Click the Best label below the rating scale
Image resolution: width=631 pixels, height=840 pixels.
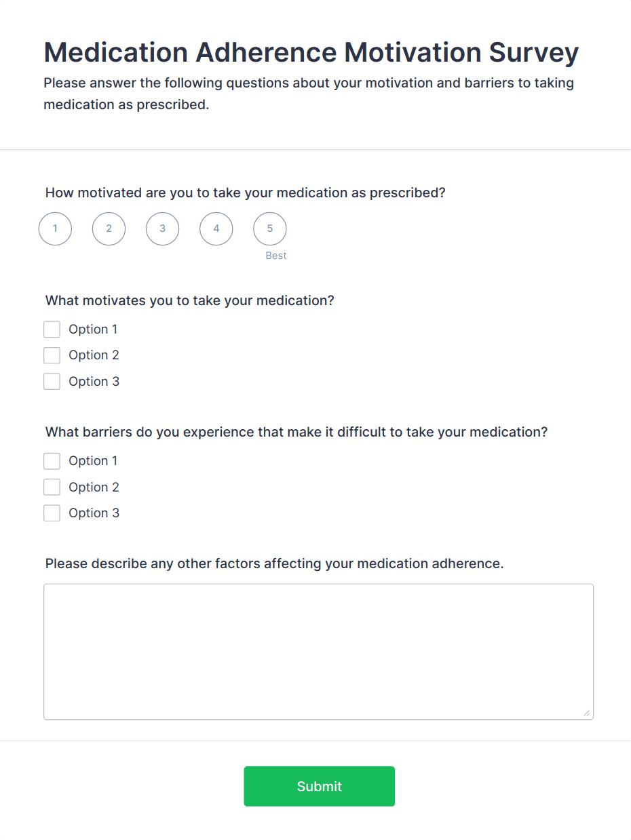pos(276,256)
